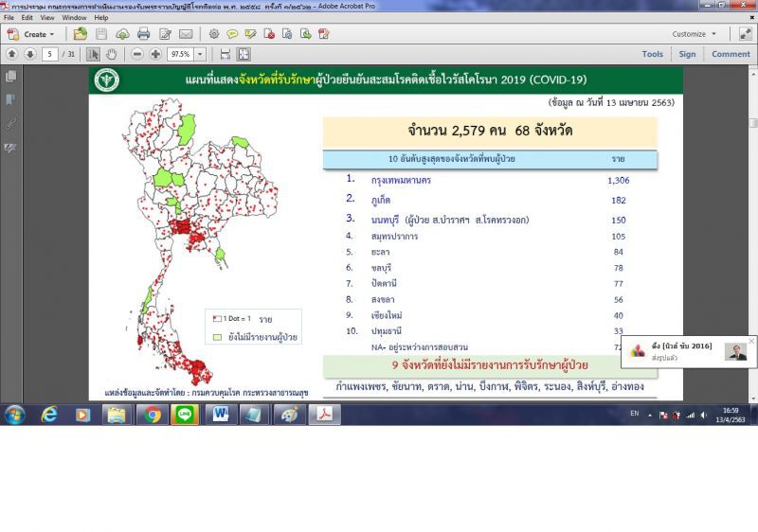Screen dimensions: 758x532
Task: Open File Explorer from taskbar
Action: coord(117,415)
